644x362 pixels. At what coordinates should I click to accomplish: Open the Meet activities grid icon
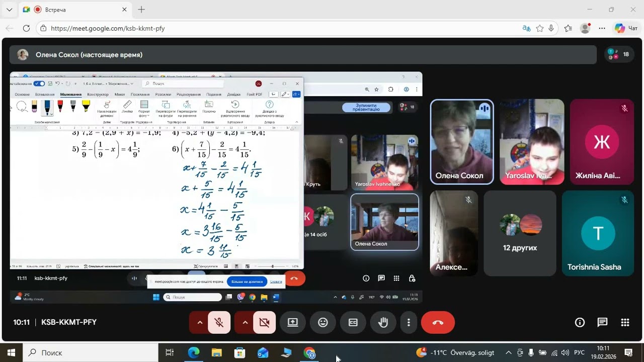[625, 322]
